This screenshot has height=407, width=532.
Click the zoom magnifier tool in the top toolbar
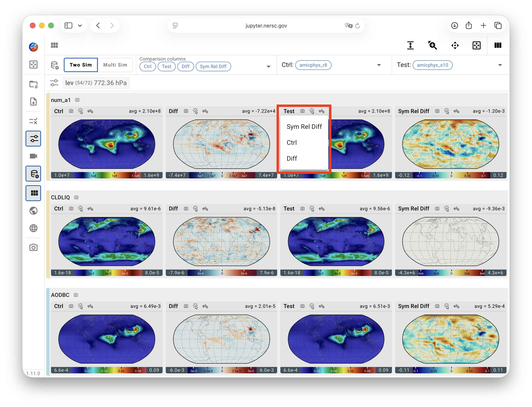(433, 45)
